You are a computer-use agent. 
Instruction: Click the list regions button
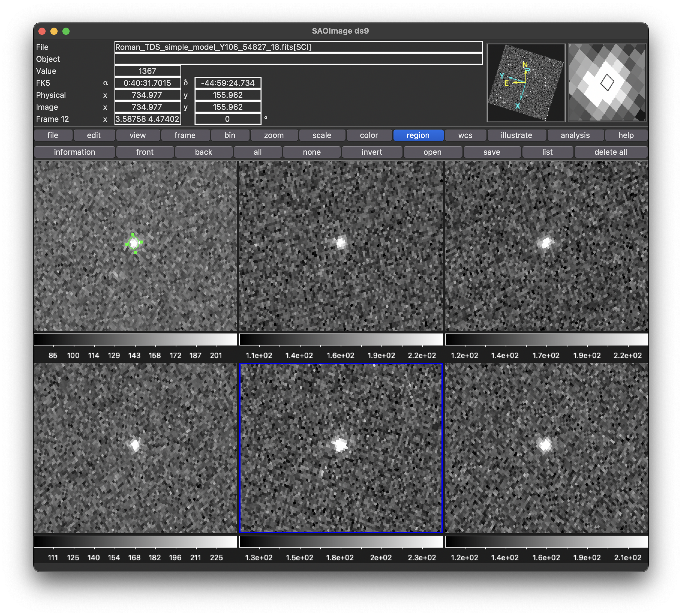[x=547, y=152]
